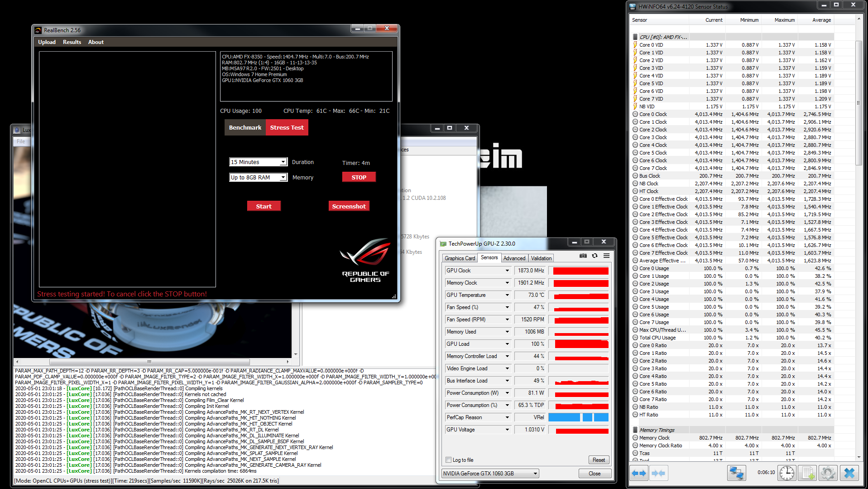This screenshot has width=868, height=489.
Task: Click the STOP button in RealBench
Action: click(359, 177)
